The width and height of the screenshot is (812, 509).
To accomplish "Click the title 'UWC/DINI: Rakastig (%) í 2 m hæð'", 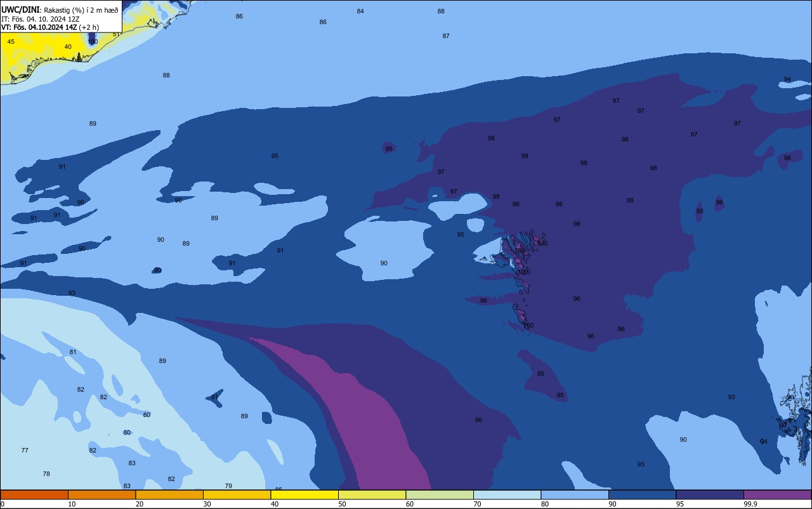I will 60,10.
